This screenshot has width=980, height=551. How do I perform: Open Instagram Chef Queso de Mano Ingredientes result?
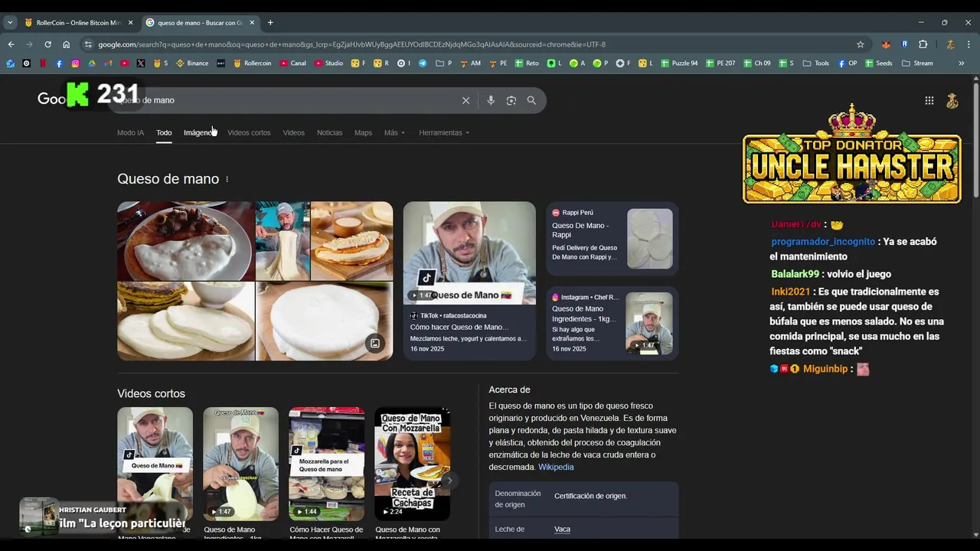click(x=612, y=323)
